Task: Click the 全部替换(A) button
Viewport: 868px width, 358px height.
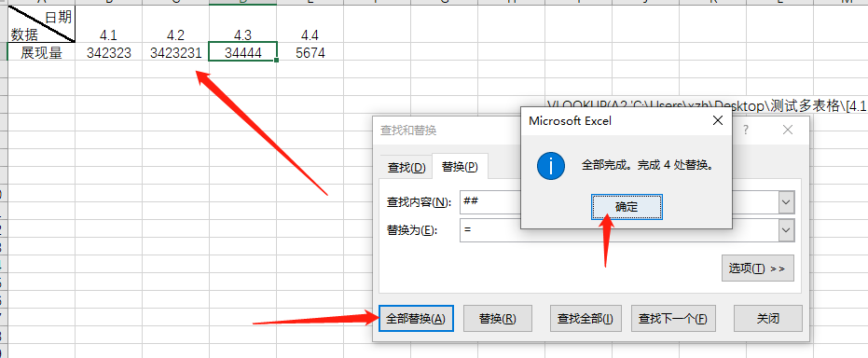Action: (416, 319)
